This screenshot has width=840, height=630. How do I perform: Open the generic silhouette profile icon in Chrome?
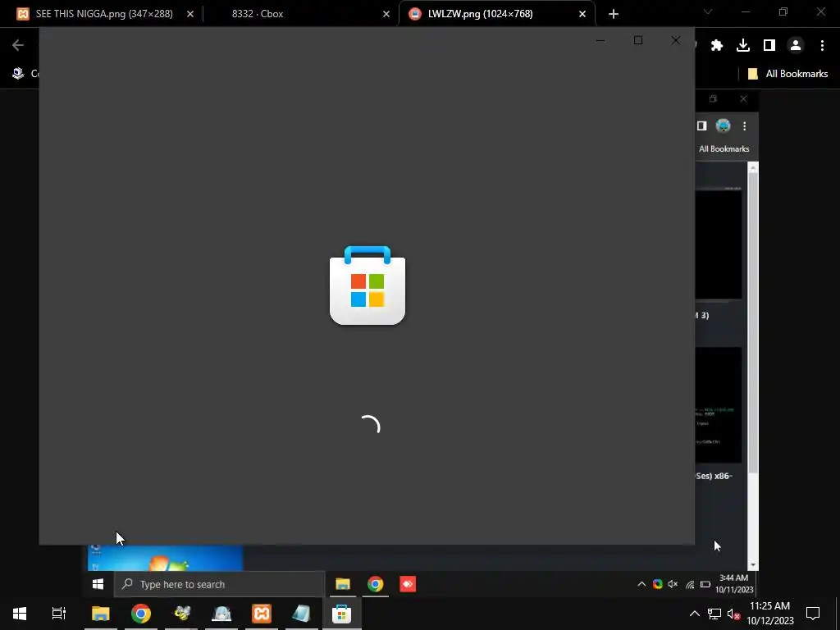coord(796,46)
